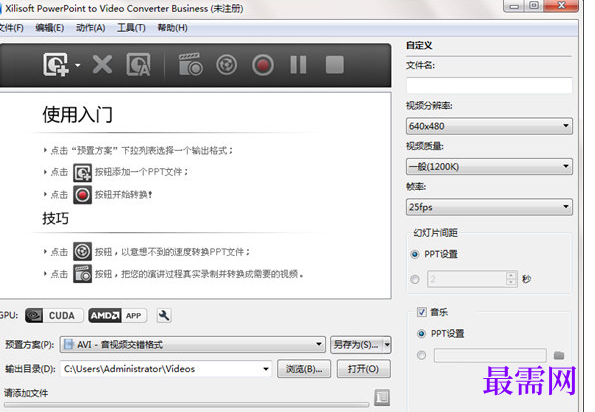
Task: Click the slide interval seconds stepper
Action: pyautogui.click(x=511, y=279)
